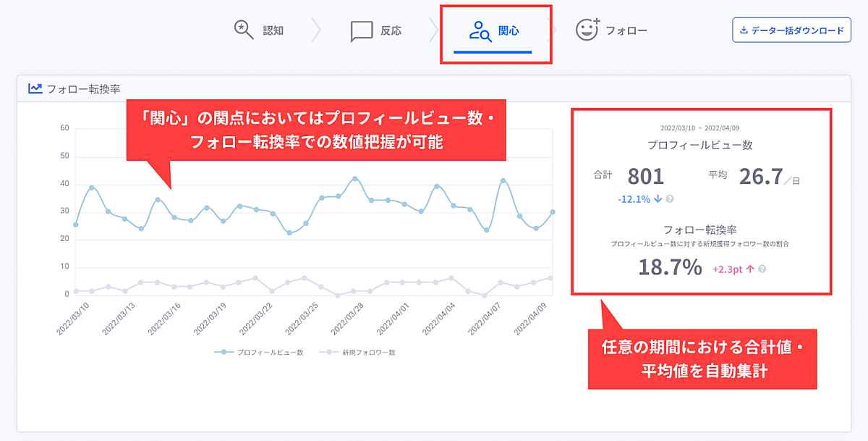Screen dimensions: 868x441
Task: Click the 18.7% follow conversion value
Action: click(670, 267)
